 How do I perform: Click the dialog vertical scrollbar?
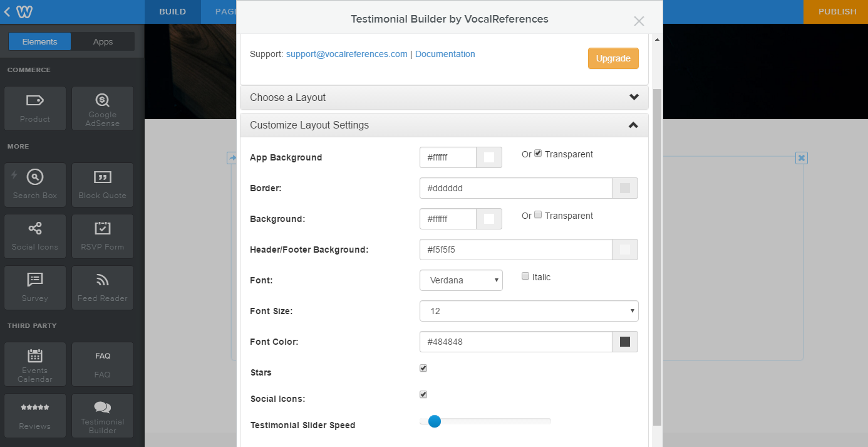(x=657, y=257)
